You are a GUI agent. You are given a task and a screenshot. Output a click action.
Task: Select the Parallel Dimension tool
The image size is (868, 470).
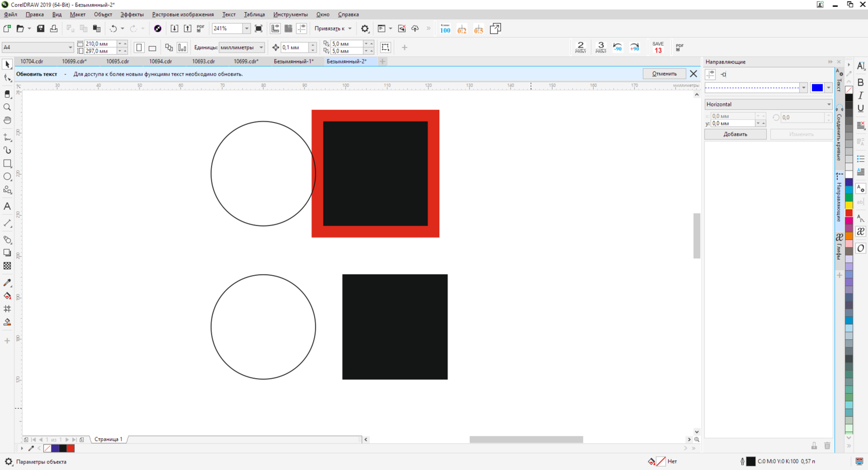click(7, 223)
